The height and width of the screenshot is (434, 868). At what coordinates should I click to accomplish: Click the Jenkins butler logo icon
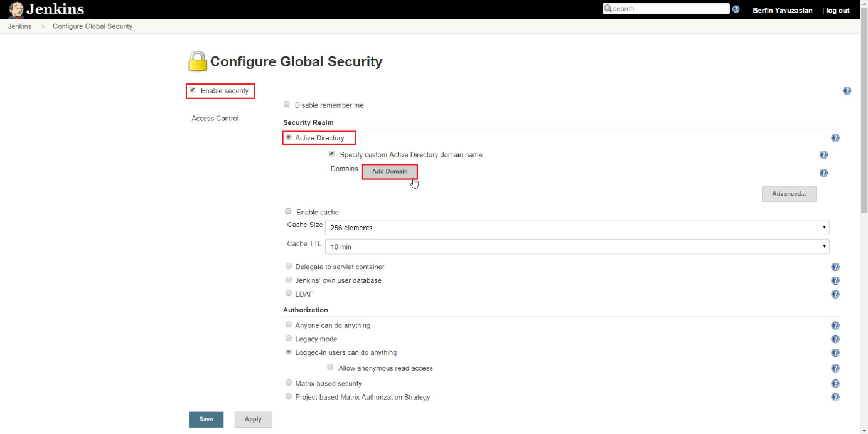point(16,9)
